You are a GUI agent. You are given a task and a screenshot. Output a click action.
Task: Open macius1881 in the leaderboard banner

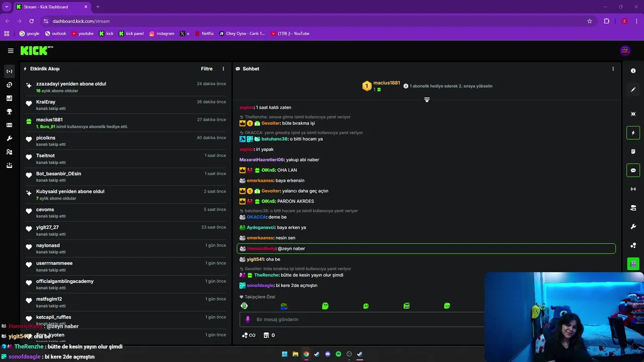[x=386, y=83]
